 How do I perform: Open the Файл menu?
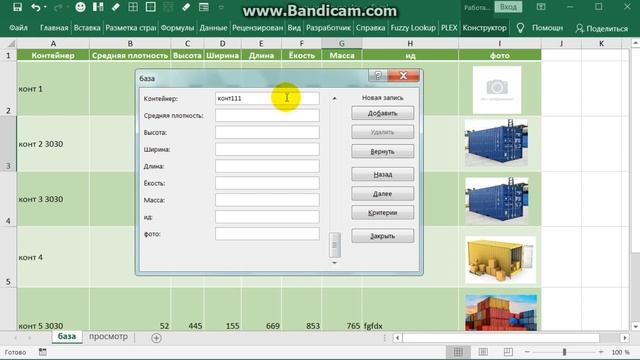(x=18, y=28)
